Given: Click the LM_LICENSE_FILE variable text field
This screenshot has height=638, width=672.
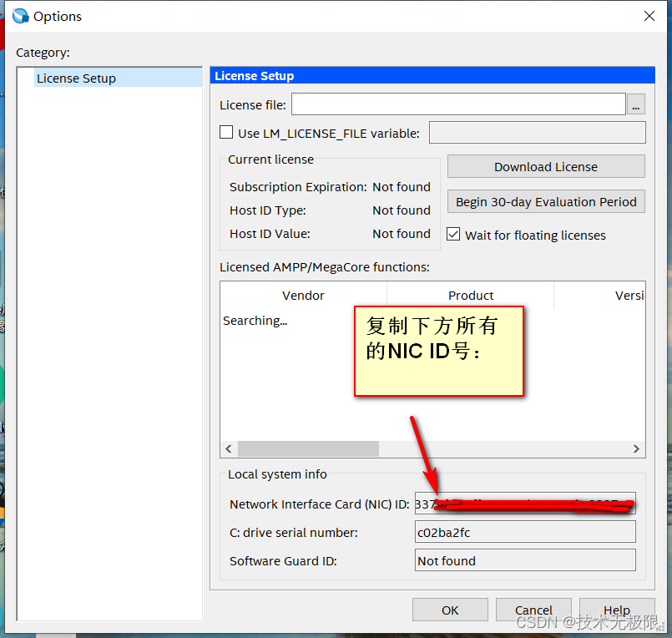Looking at the screenshot, I should coord(538,133).
